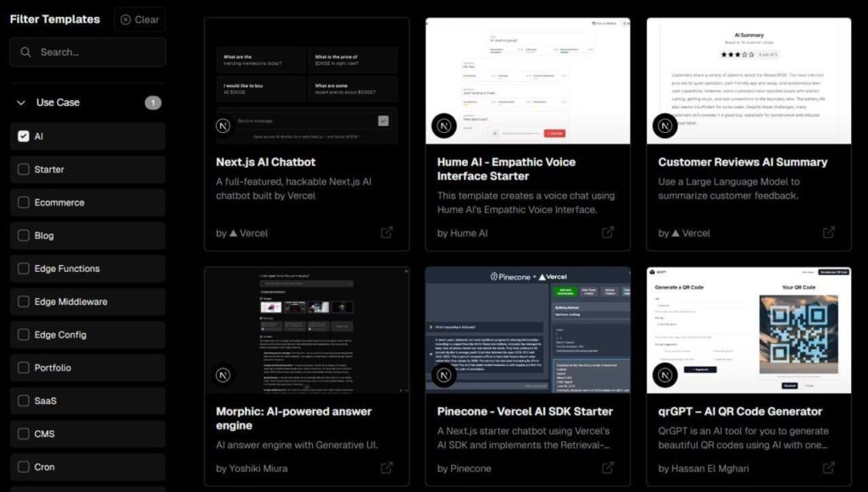Click Next.js logo badge on qrGPT card
The image size is (868, 492).
click(x=665, y=375)
